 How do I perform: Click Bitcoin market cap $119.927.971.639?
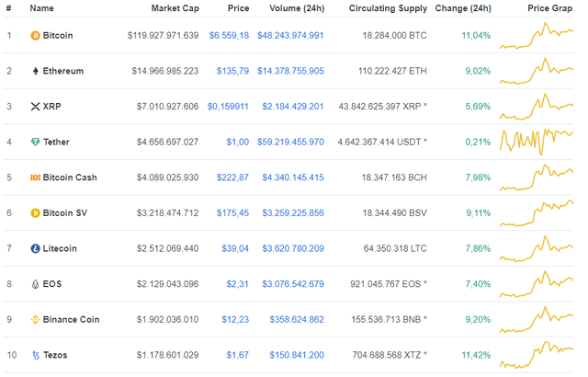point(163,36)
